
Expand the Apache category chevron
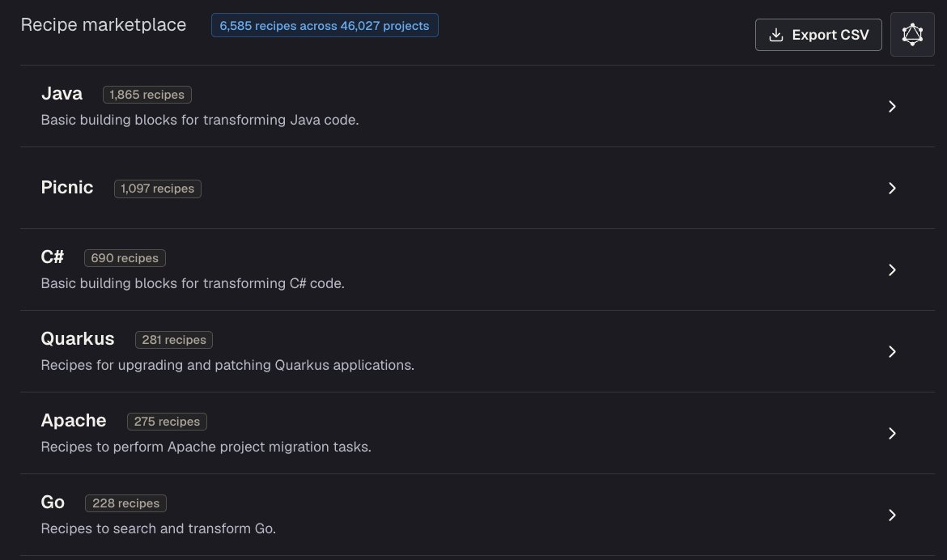click(x=891, y=433)
